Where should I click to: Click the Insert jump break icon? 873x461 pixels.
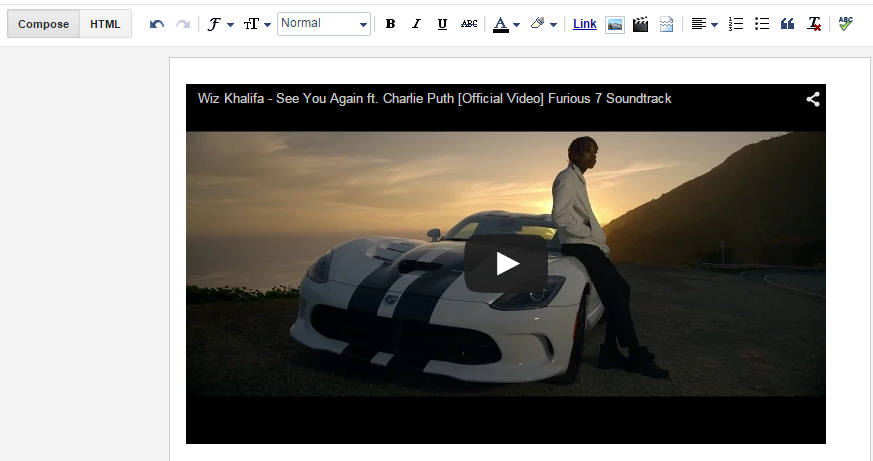[666, 24]
